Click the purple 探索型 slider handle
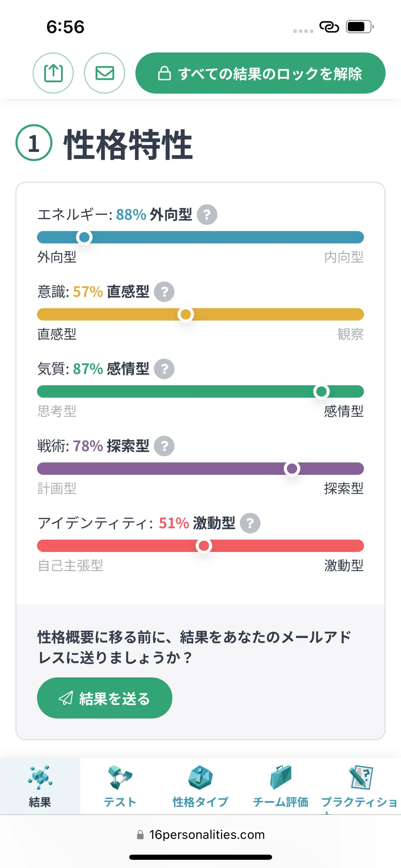This screenshot has width=401, height=868. click(292, 469)
